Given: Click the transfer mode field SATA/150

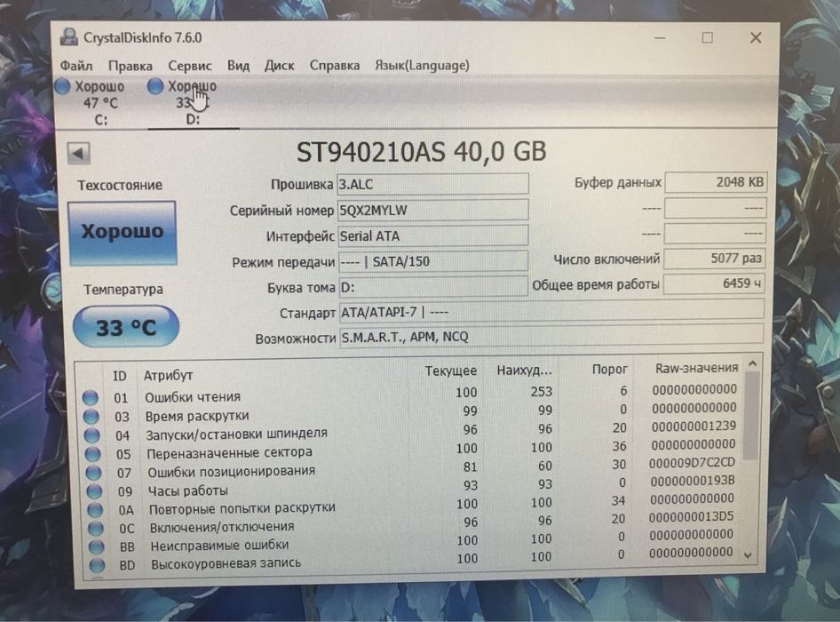Looking at the screenshot, I should pos(432,261).
